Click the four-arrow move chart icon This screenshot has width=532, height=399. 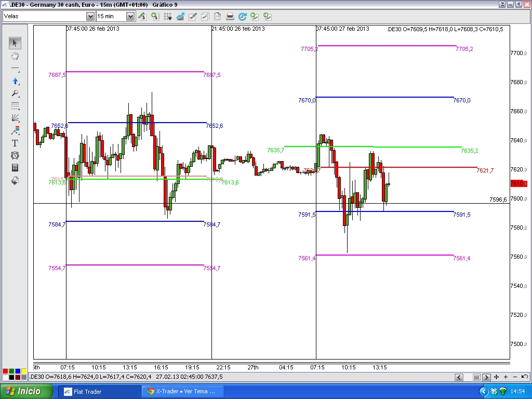496,377
